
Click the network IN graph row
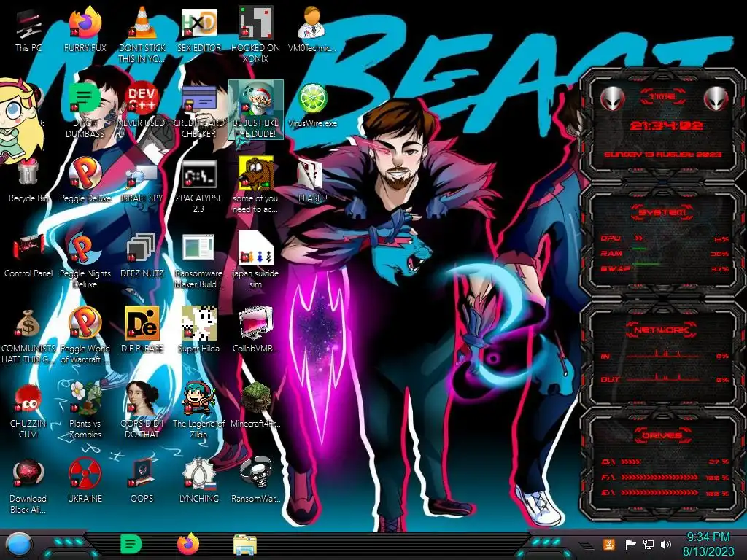(x=665, y=355)
